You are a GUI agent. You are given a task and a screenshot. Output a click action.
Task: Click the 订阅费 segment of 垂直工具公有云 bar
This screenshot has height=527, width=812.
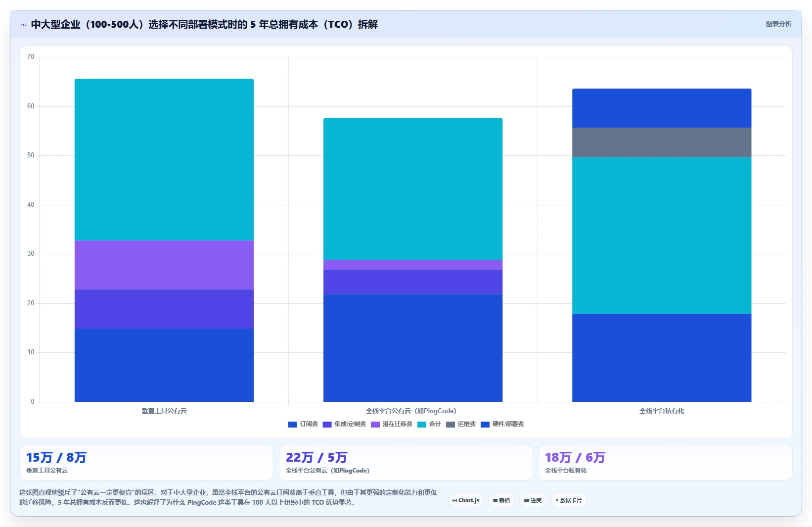[164, 365]
